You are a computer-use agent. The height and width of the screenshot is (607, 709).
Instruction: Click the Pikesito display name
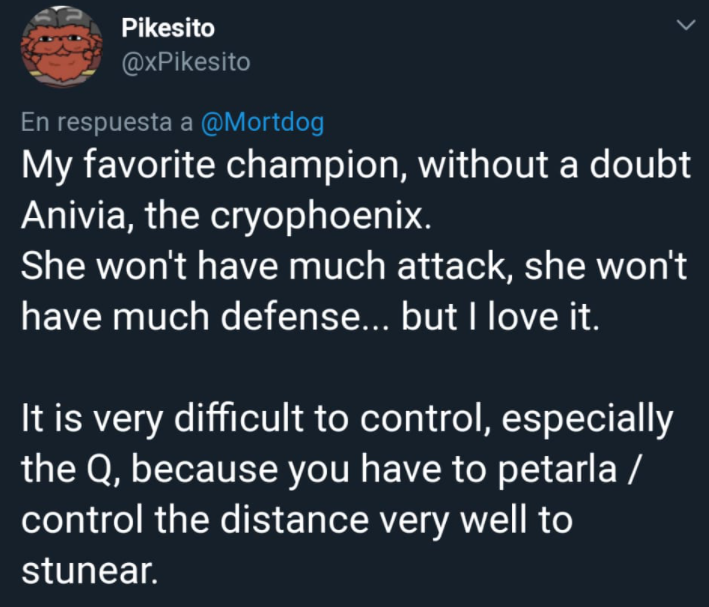(x=168, y=28)
